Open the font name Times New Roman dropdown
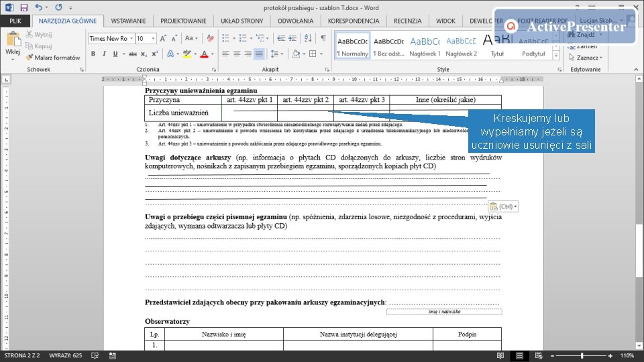This screenshot has height=362, width=644. click(131, 39)
